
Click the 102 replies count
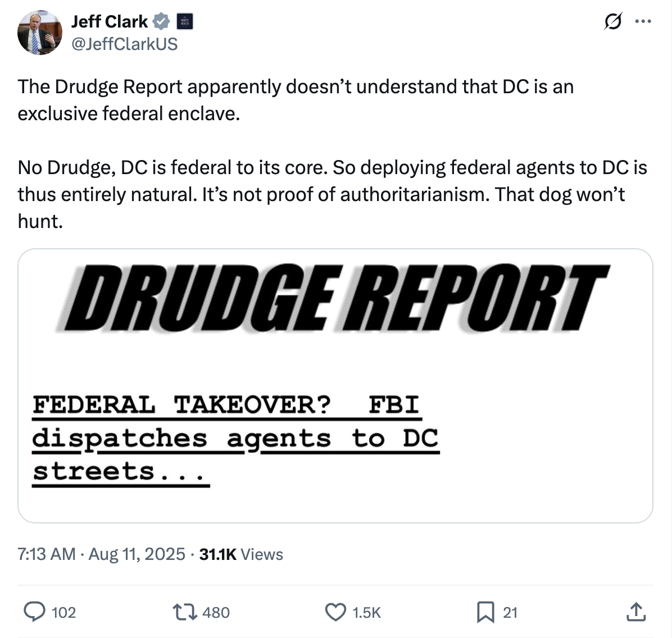click(63, 612)
